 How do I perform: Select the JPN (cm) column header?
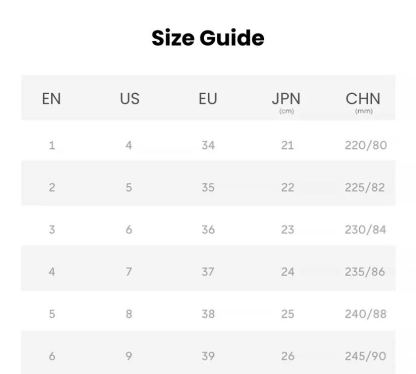tap(286, 102)
